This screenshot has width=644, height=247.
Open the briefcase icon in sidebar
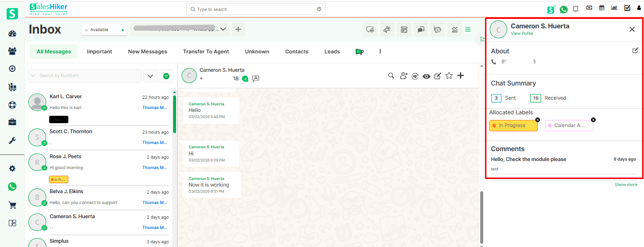click(x=12, y=122)
